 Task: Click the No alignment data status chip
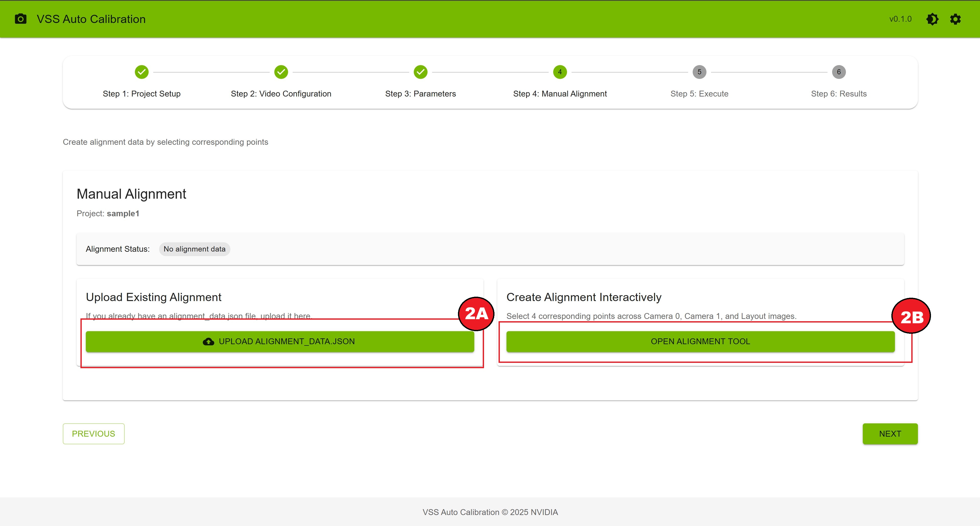[194, 249]
